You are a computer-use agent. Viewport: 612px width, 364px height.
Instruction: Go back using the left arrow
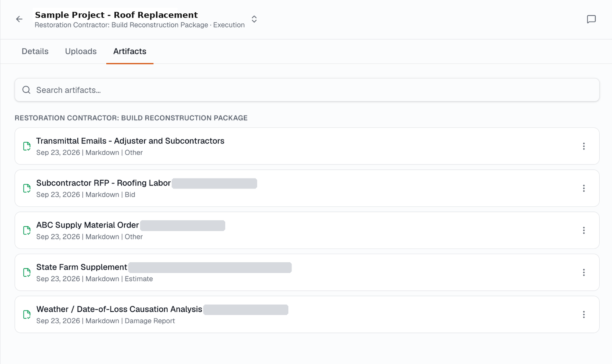[x=19, y=19]
